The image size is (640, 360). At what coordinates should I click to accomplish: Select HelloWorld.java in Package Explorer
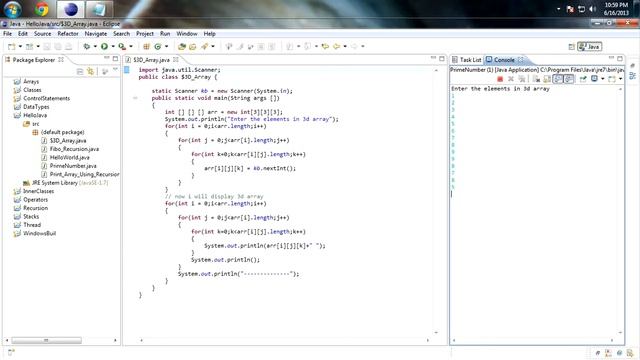click(69, 158)
